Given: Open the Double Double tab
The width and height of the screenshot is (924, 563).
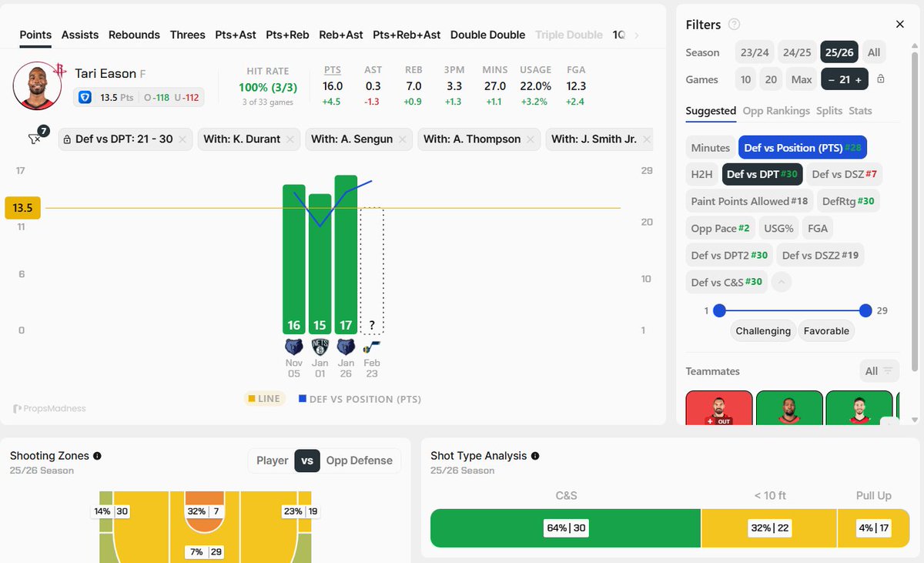Looking at the screenshot, I should [487, 35].
